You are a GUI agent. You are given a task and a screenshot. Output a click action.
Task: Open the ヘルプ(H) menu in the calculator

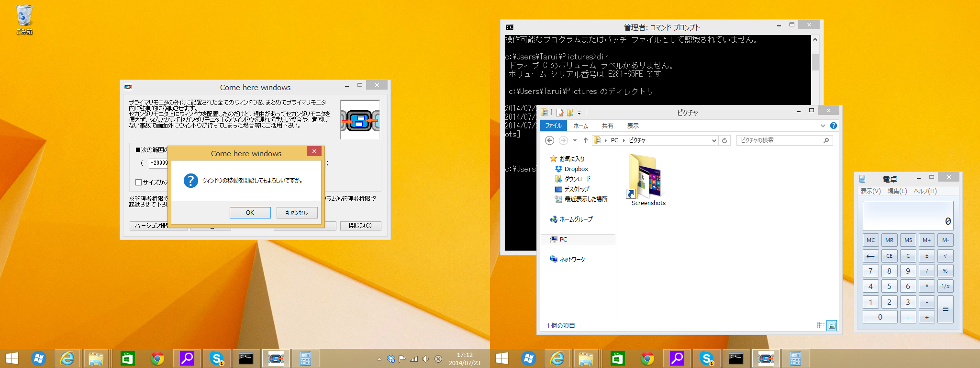tap(925, 191)
